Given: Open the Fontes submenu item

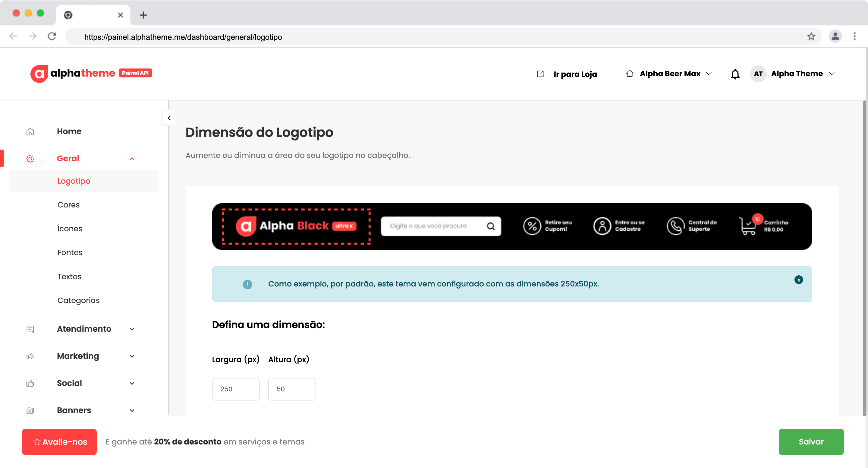Looking at the screenshot, I should click(70, 252).
